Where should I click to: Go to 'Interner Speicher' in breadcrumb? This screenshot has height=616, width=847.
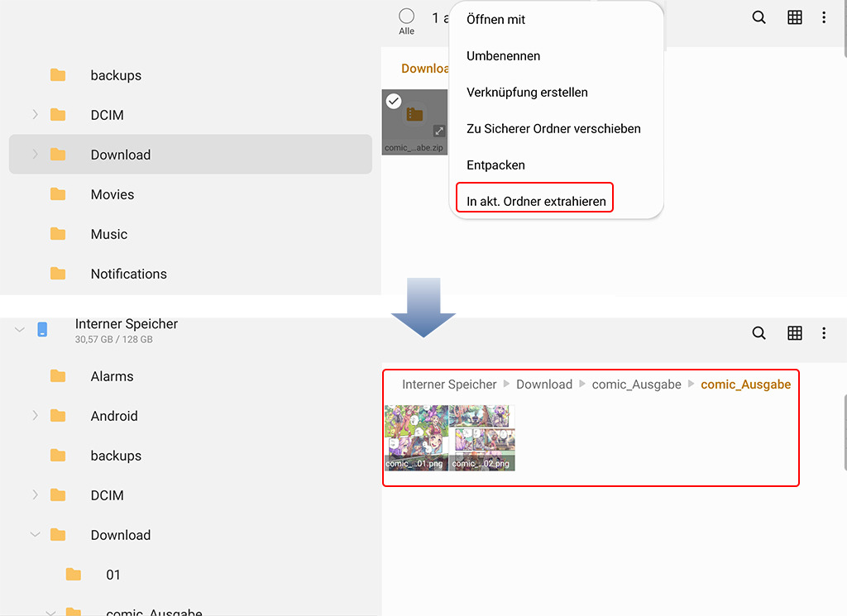[449, 384]
